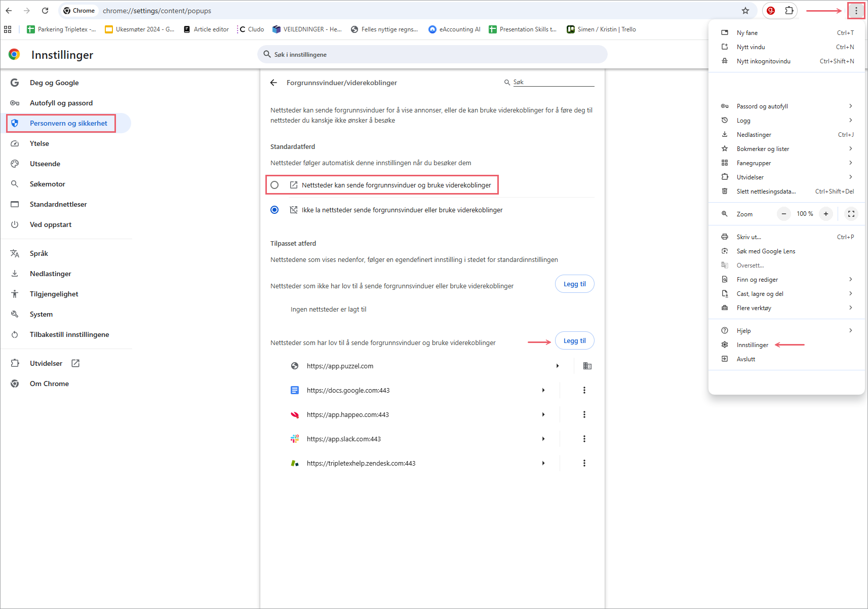Image resolution: width=868 pixels, height=609 pixels.
Task: Click 'Legg til' for blocked sites list
Action: point(574,284)
